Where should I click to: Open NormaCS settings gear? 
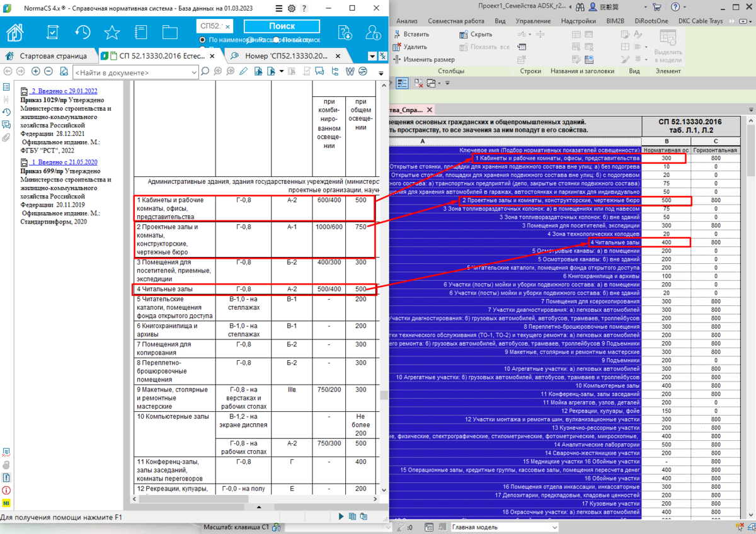(x=291, y=9)
